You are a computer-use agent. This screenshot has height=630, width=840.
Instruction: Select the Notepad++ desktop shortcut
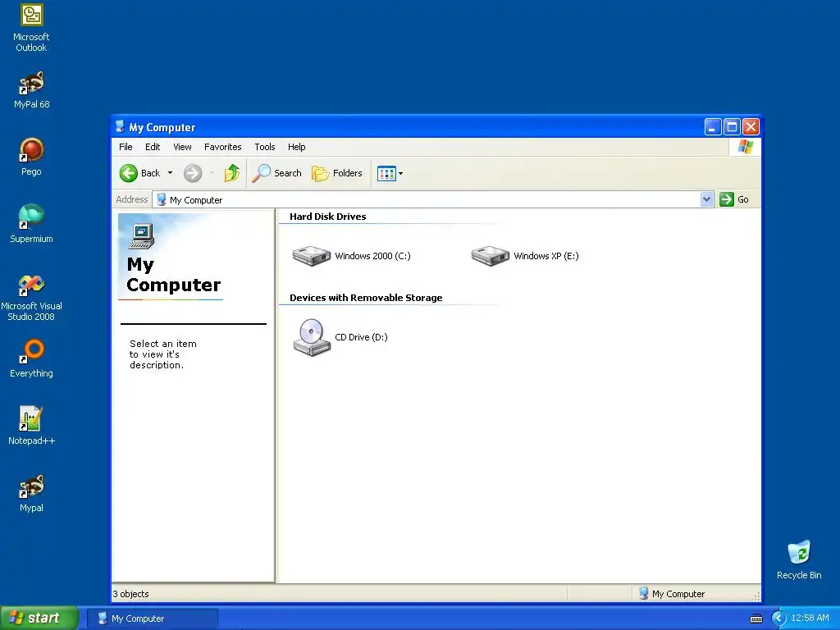[x=31, y=426]
